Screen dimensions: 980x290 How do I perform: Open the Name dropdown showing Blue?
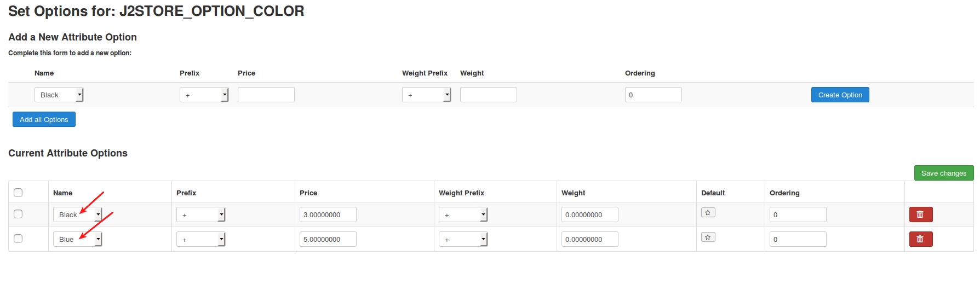tap(77, 239)
